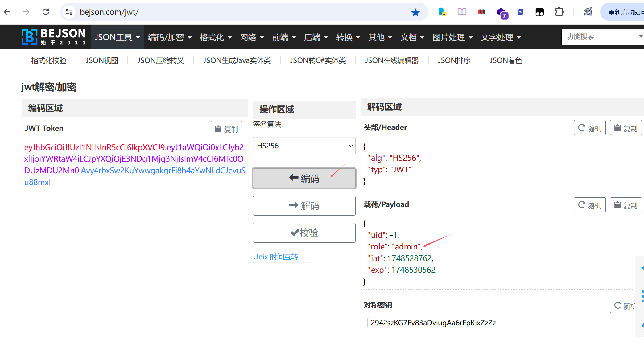Open the HS256 signature algorithm dropdown
The width and height of the screenshot is (644, 354).
tap(304, 146)
